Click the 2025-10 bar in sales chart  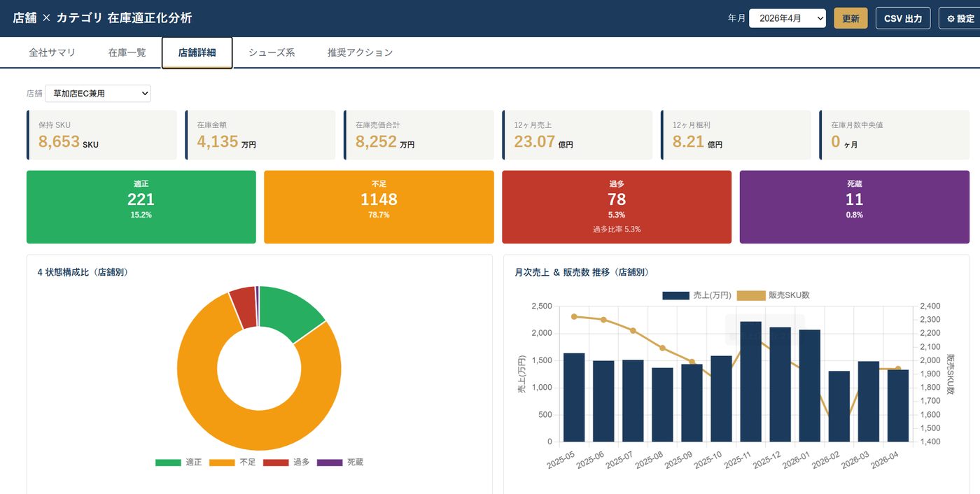coord(721,399)
